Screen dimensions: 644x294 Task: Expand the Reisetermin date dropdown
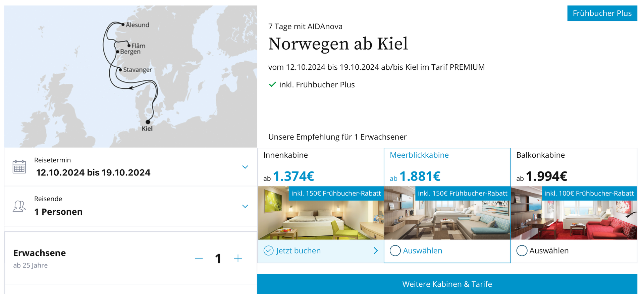[245, 167]
